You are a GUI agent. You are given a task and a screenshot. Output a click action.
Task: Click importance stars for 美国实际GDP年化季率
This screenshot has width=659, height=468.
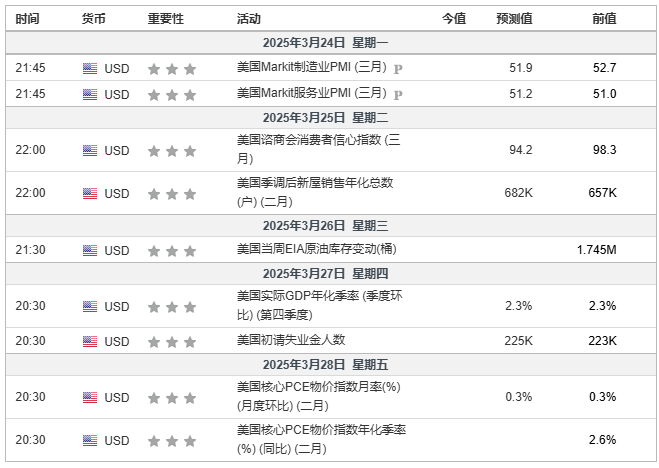171,305
